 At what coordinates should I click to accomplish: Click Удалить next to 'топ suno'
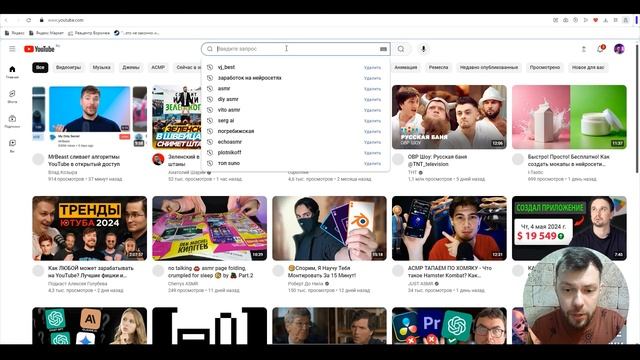point(372,163)
